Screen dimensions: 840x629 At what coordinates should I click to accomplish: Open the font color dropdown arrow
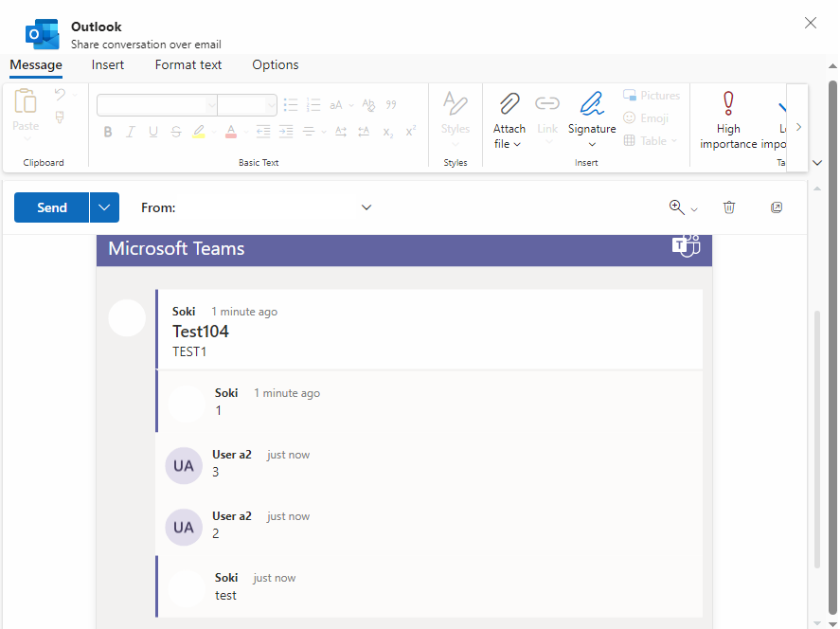[x=246, y=132]
